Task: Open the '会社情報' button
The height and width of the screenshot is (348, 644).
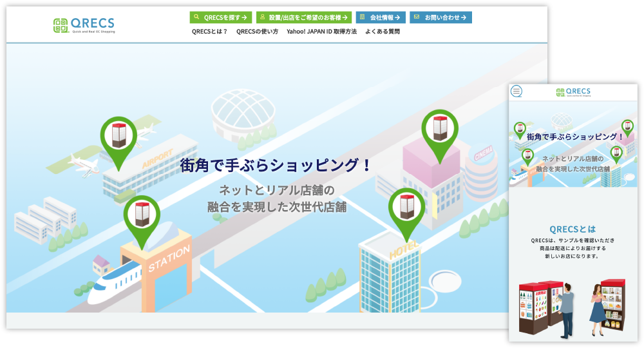Action: tap(381, 17)
